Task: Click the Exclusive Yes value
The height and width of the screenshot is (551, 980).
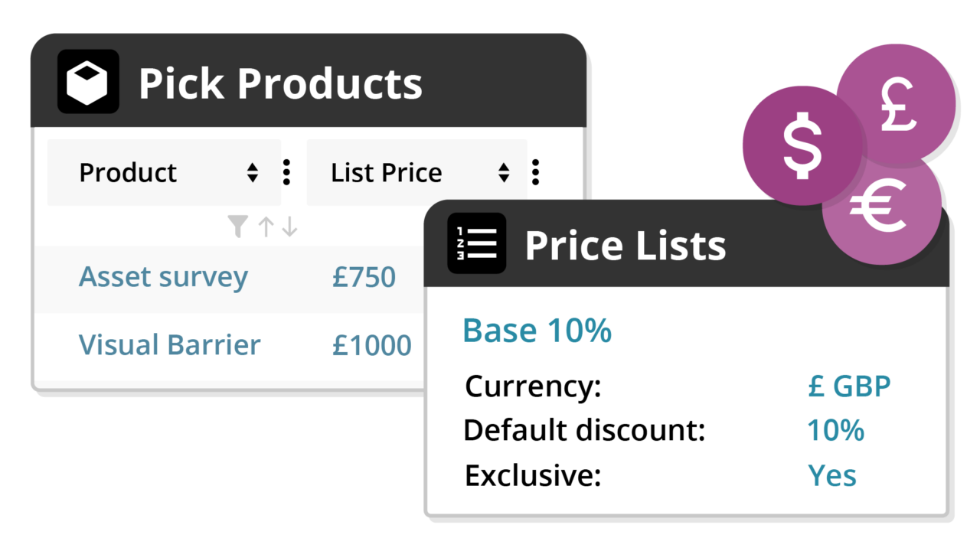Action: (x=832, y=475)
